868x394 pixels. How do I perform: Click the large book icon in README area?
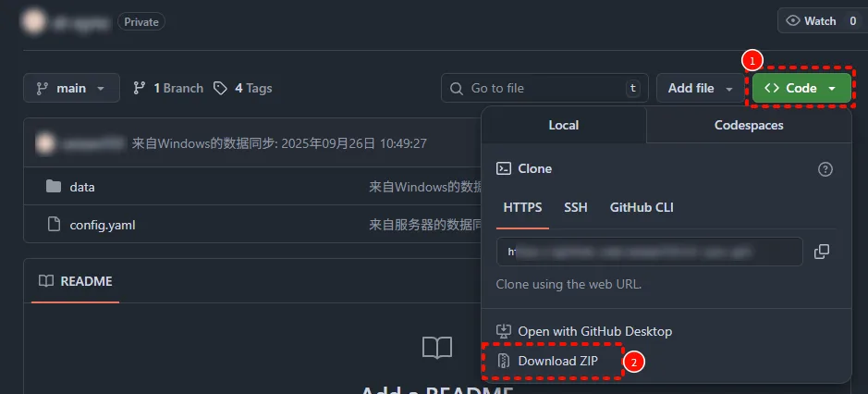click(x=437, y=348)
